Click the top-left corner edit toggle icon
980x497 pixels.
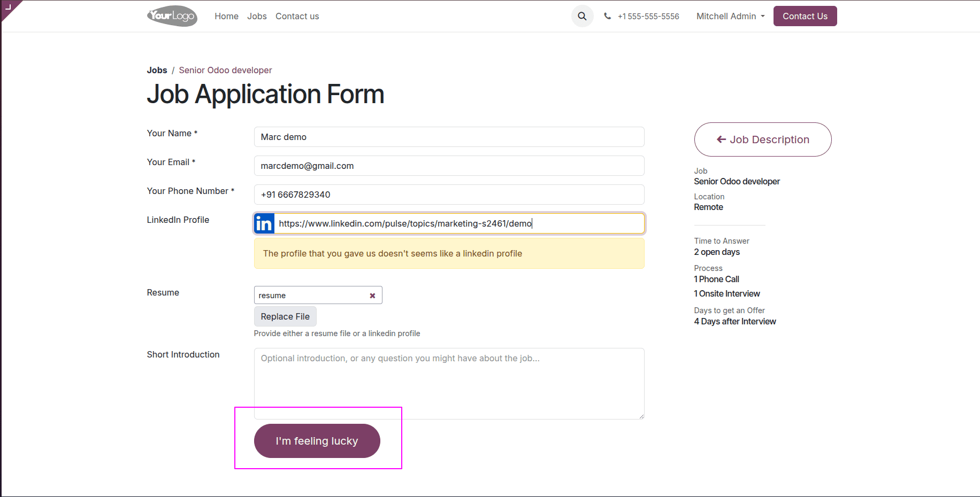click(x=9, y=7)
